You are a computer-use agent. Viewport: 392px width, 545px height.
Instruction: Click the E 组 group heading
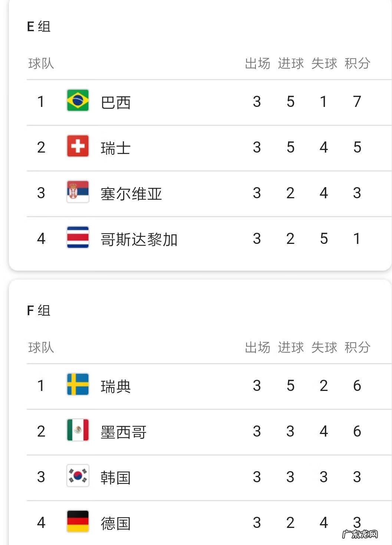click(x=39, y=26)
